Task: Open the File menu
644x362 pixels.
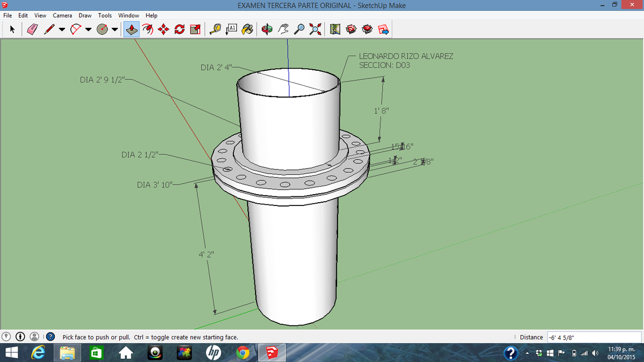Action: coord(8,16)
